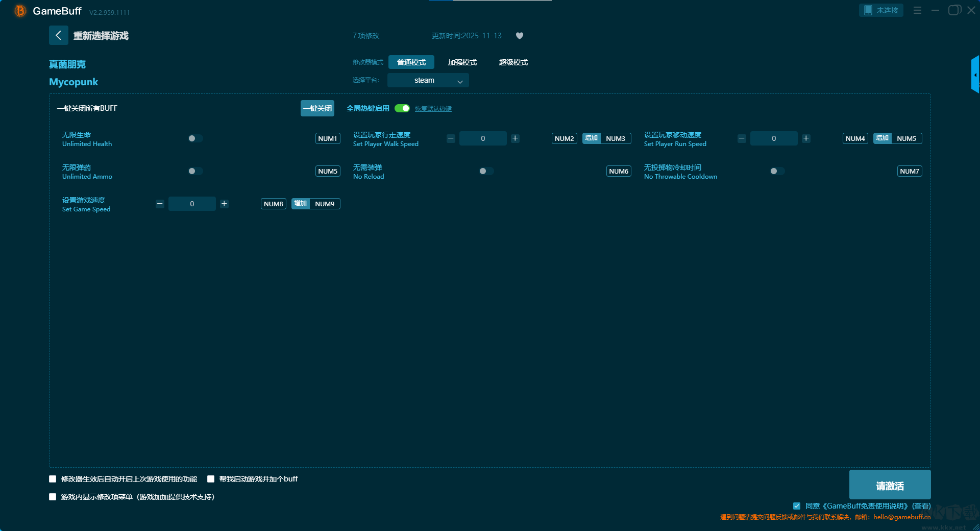Click the large activate button
This screenshot has height=531, width=980.
coord(890,485)
